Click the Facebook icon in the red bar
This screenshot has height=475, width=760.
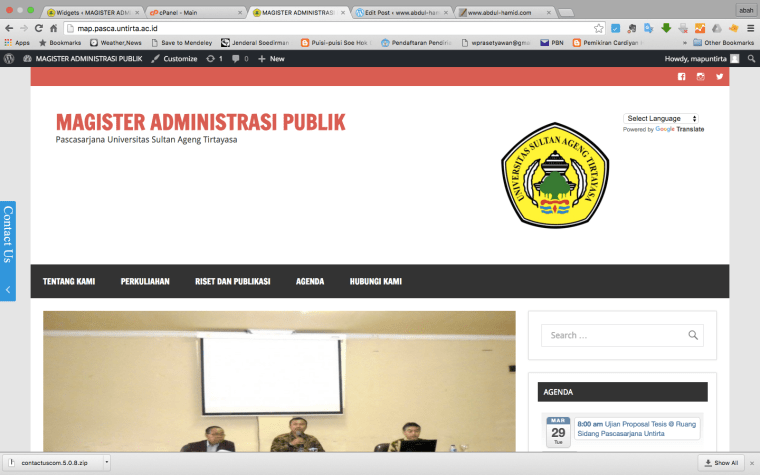pos(682,77)
